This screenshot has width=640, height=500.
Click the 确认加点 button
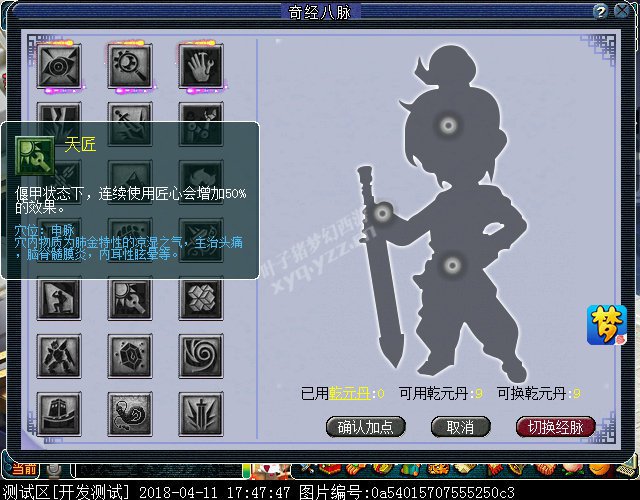[365, 427]
